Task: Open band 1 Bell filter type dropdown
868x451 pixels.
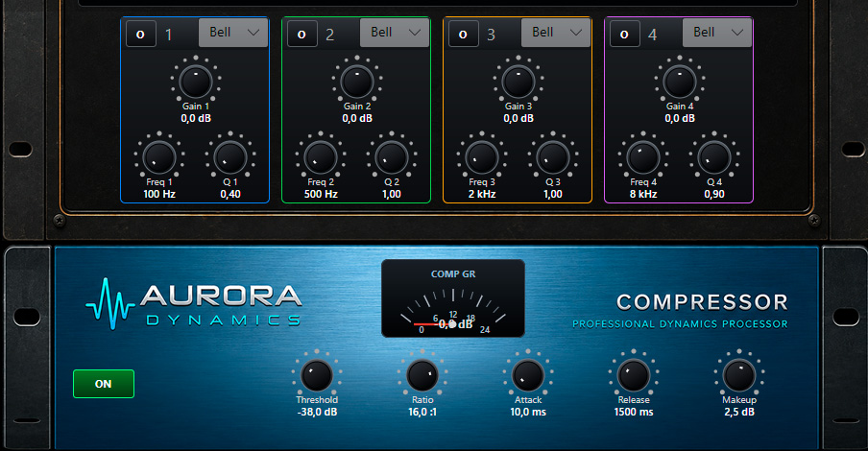Action: point(233,33)
